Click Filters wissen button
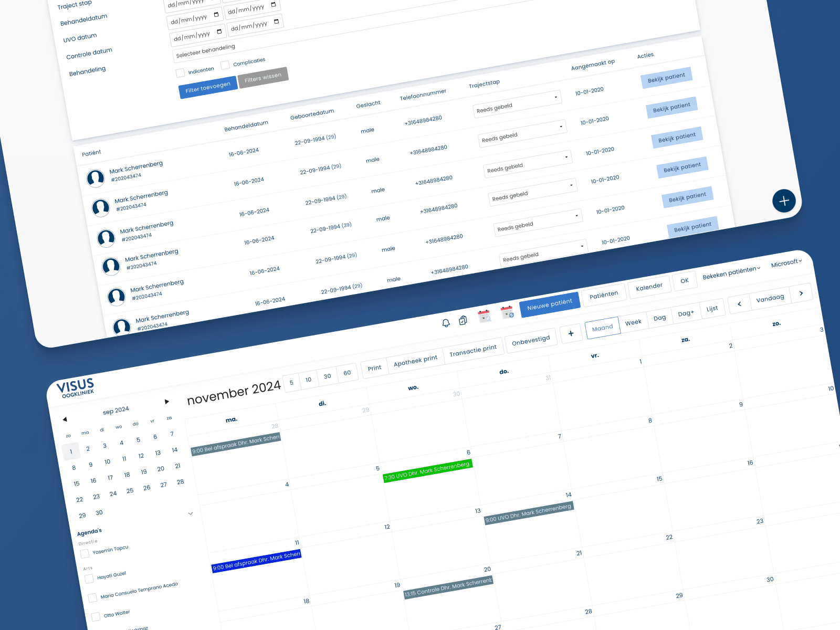Screen dimensions: 840x630 (263, 78)
